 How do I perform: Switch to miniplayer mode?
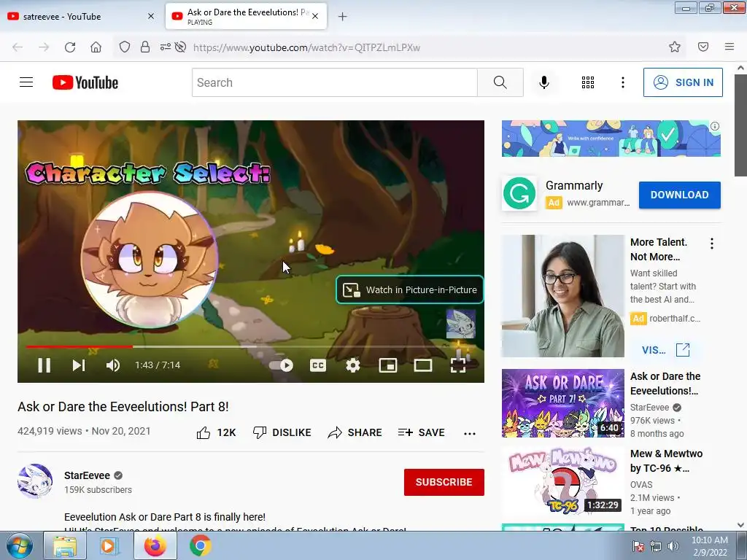click(388, 365)
